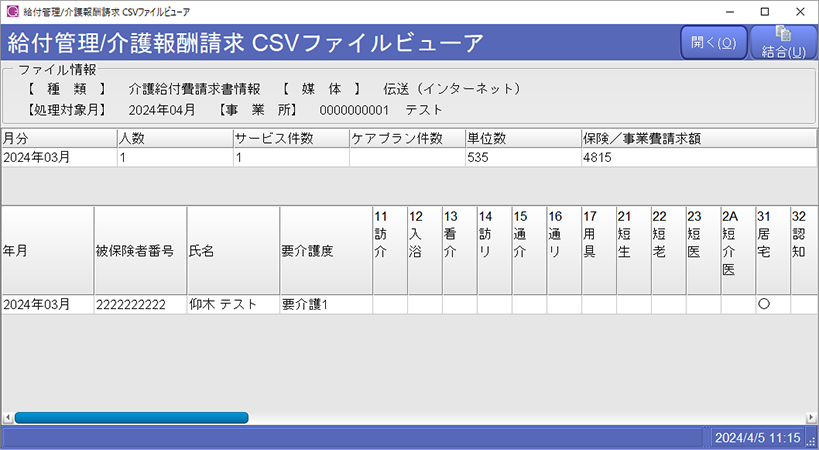Click the サービス件数 column header
This screenshot has height=450, width=819.
pos(291,138)
